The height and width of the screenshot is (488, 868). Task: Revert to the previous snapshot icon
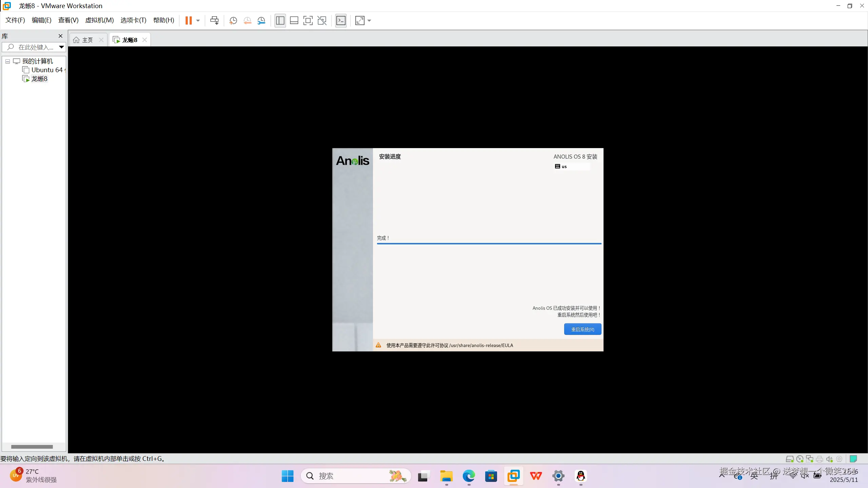tap(247, 20)
